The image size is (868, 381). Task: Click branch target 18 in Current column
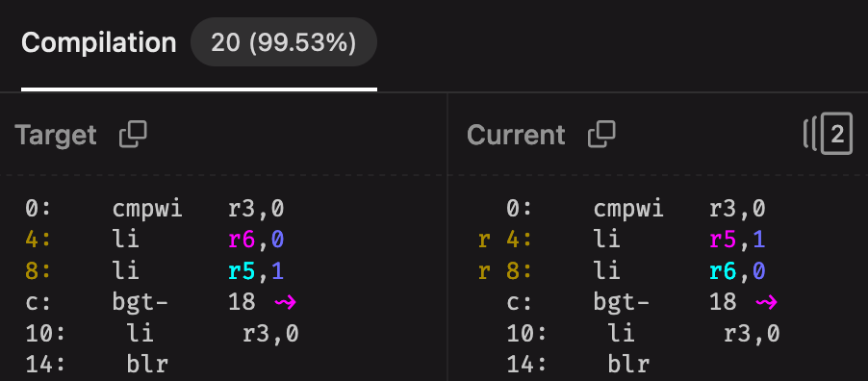724,302
